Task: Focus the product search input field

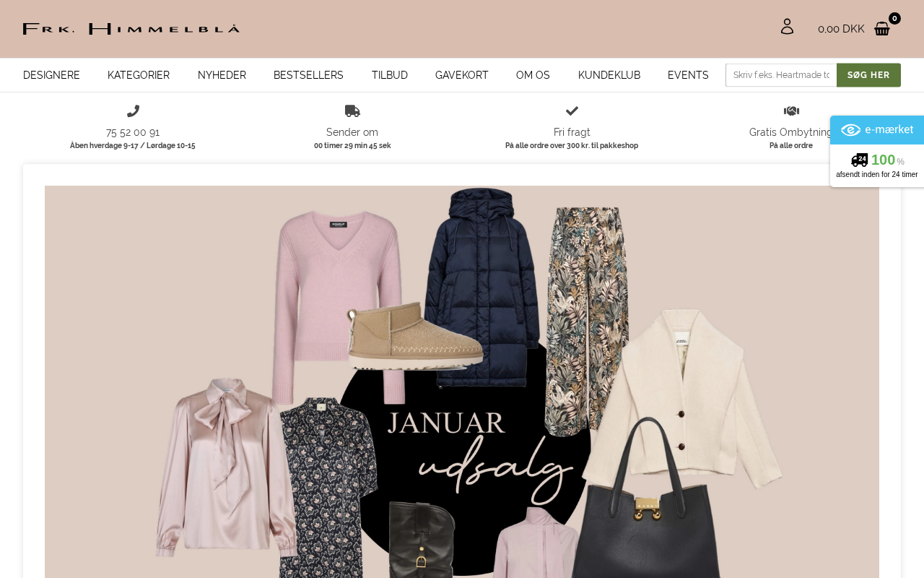Action: (781, 75)
